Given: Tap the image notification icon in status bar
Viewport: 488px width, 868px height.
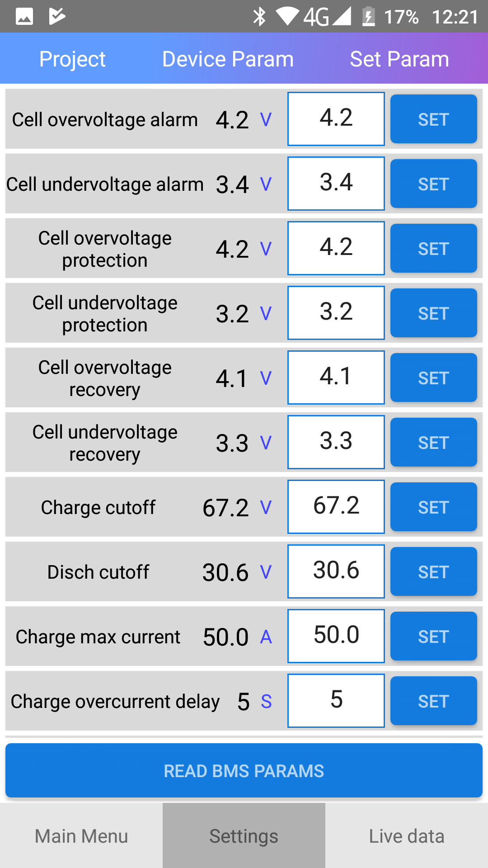Looking at the screenshot, I should click(x=24, y=17).
